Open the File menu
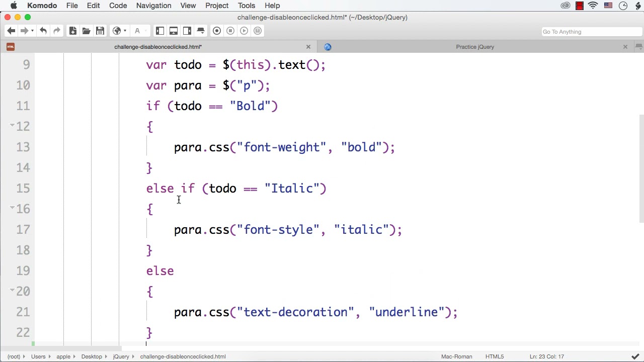 (72, 6)
